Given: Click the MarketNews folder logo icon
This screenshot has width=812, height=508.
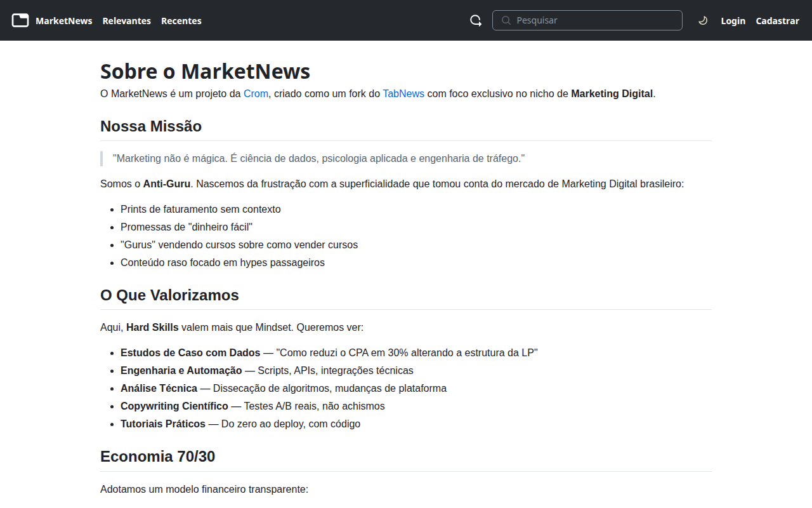Looking at the screenshot, I should point(20,20).
